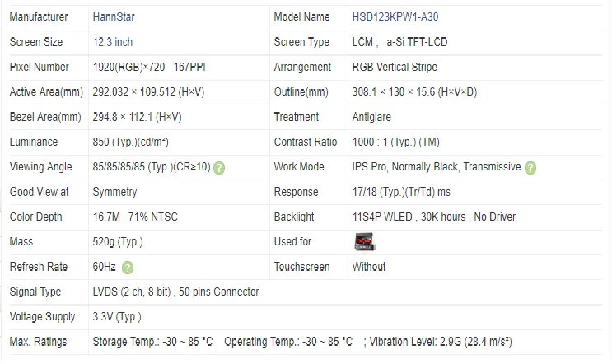The image size is (612, 364).
Task: Click the 'Good View at' row label
Action: point(39,192)
